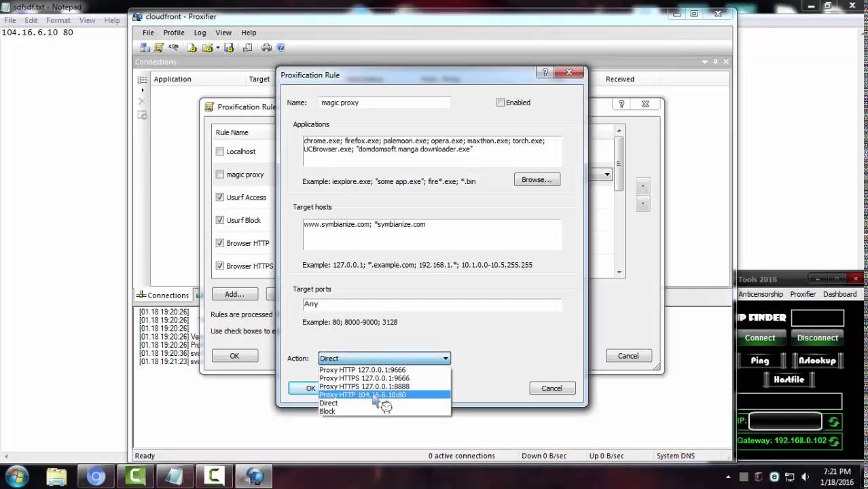Open Windows Start orb on taskbar
This screenshot has width=868, height=489.
tap(16, 477)
